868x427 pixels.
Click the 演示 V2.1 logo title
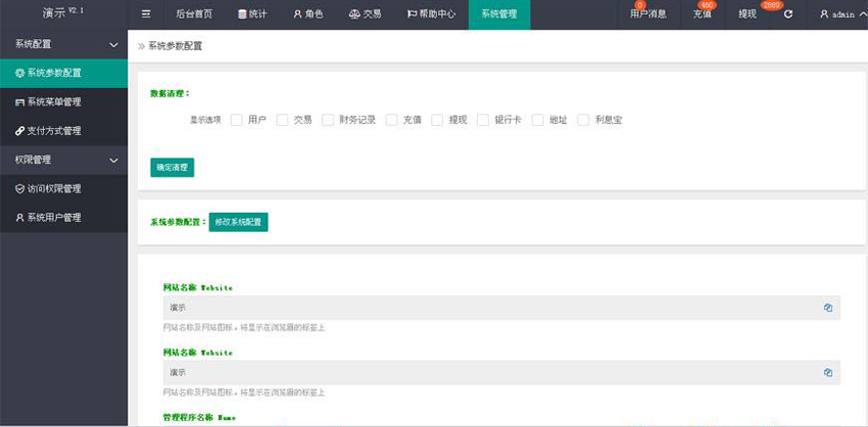point(64,14)
